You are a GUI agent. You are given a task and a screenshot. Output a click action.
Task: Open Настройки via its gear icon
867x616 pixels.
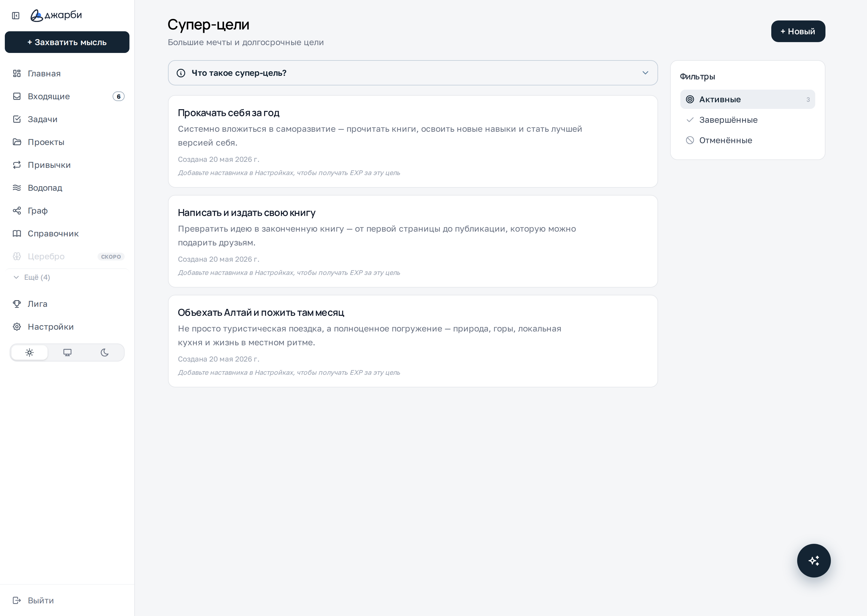[x=17, y=327]
